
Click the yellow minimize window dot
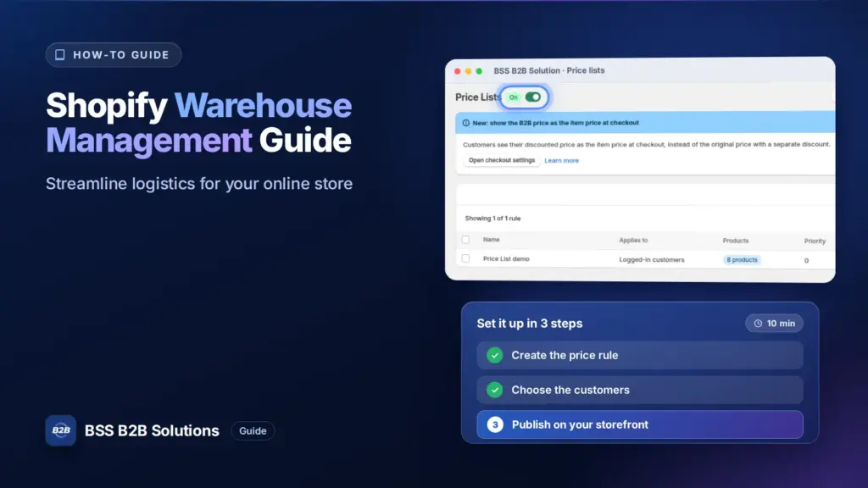point(468,71)
